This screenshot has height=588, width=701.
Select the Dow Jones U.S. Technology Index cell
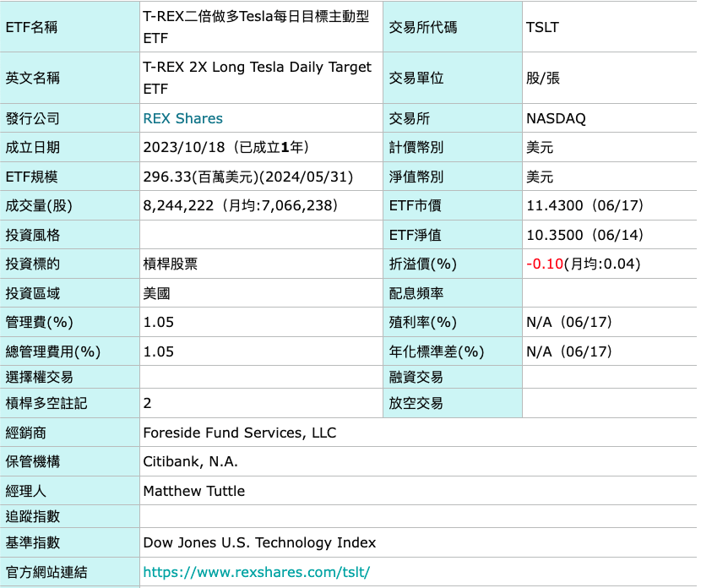point(259,543)
